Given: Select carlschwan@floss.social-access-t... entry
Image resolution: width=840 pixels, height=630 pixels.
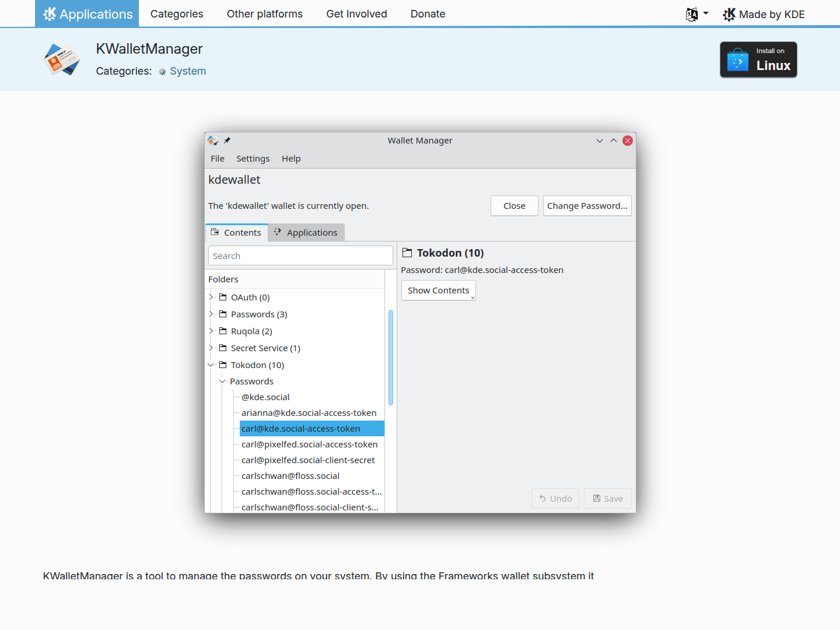Looking at the screenshot, I should (x=312, y=492).
